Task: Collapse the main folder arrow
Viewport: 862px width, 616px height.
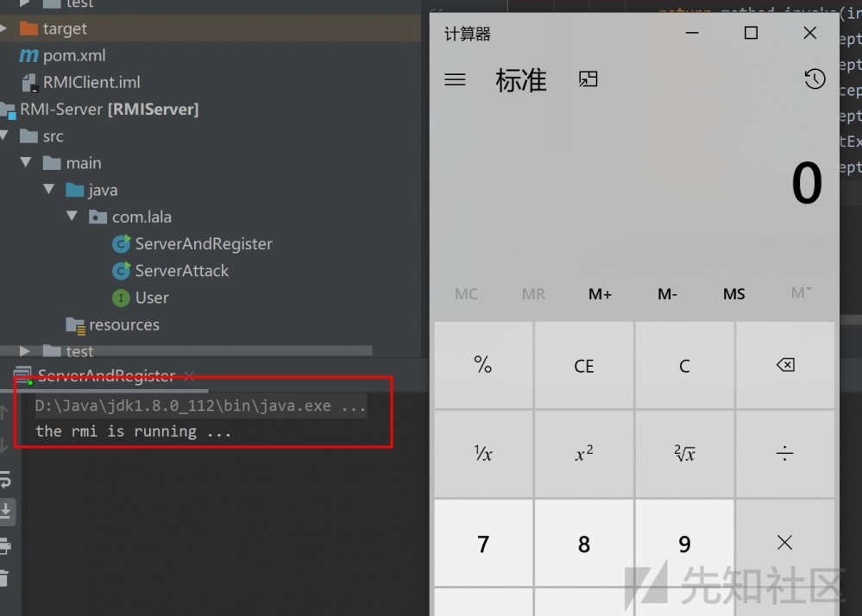Action: pyautogui.click(x=26, y=162)
